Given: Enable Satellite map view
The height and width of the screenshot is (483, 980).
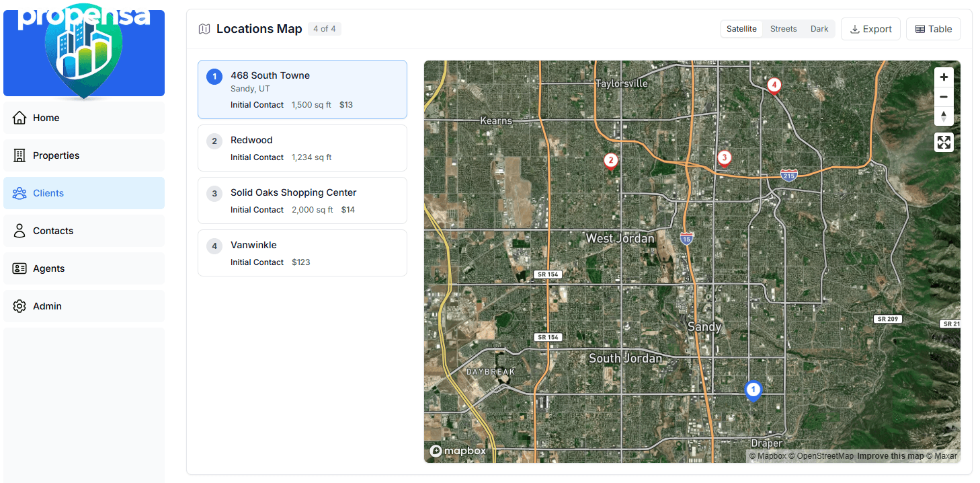Looking at the screenshot, I should (741, 28).
